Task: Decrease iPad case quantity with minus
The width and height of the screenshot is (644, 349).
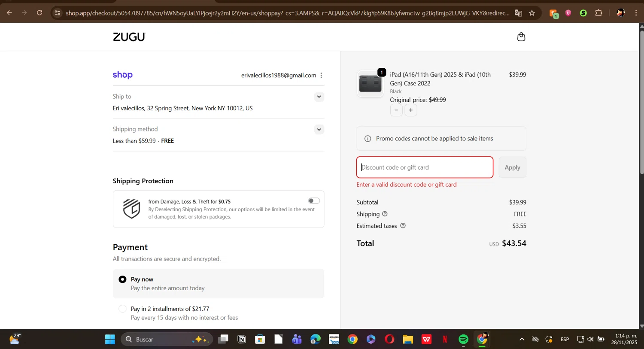Action: pyautogui.click(x=396, y=110)
